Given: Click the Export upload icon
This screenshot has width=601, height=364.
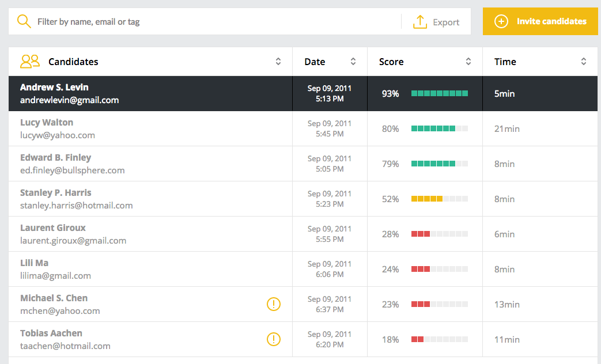Looking at the screenshot, I should (420, 22).
